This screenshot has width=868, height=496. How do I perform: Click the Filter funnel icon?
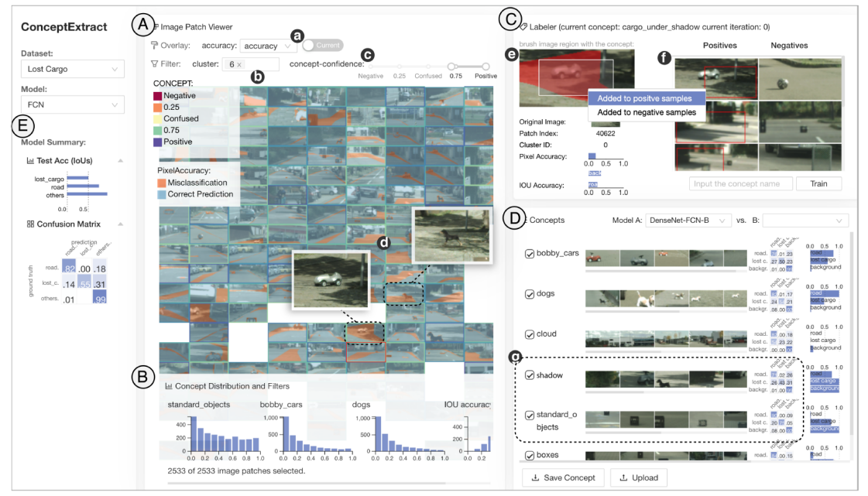[x=154, y=64]
